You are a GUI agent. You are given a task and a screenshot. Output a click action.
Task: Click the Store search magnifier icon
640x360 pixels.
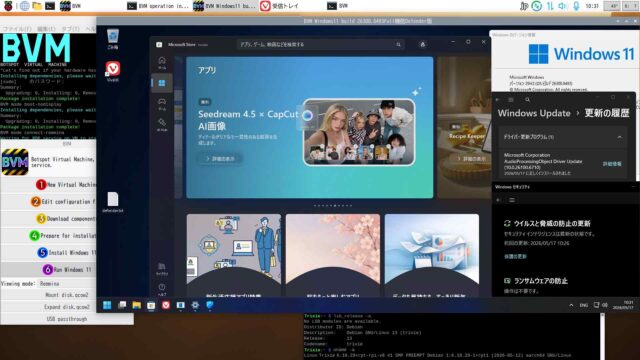tap(398, 44)
